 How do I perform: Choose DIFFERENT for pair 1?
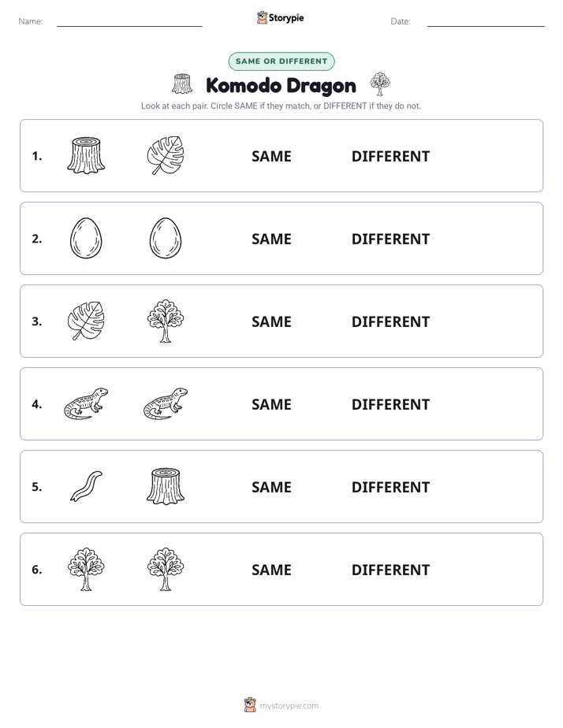[390, 157]
